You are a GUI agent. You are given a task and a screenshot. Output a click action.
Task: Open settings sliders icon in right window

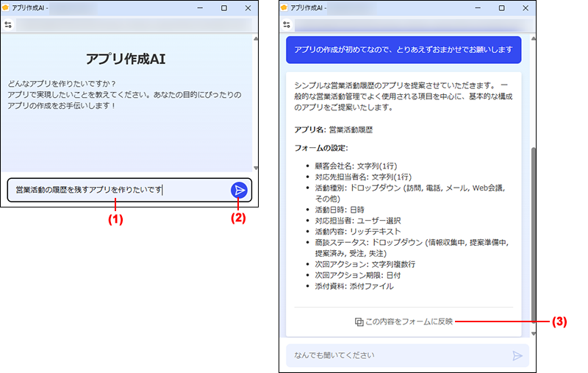(287, 25)
